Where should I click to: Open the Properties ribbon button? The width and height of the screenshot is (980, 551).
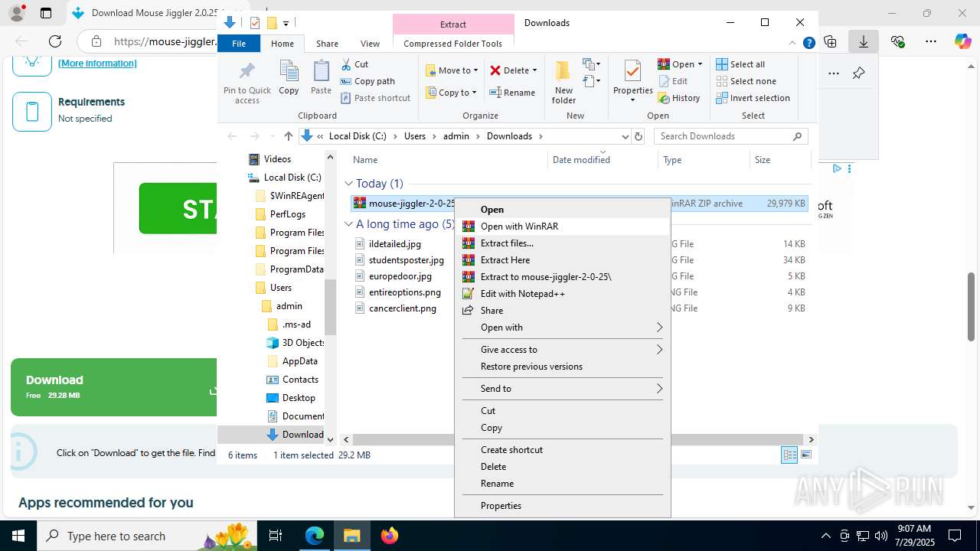(632, 81)
